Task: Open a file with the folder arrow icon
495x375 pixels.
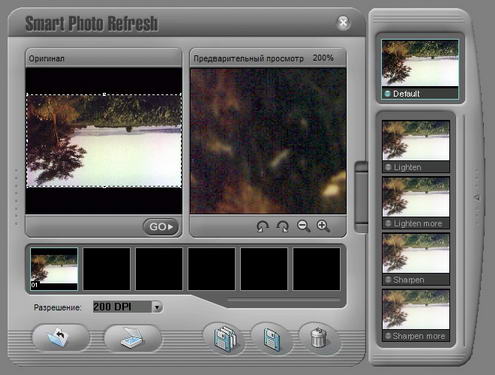Action: [x=61, y=337]
